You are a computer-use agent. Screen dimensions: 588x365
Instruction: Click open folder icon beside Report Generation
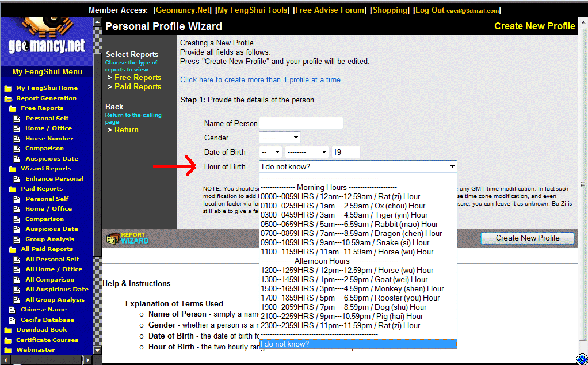click(x=7, y=98)
